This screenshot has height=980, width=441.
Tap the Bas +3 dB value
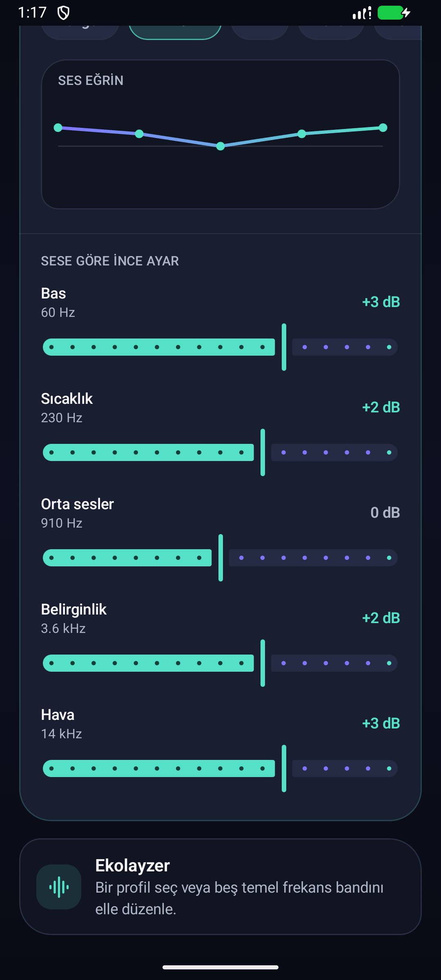pos(381,302)
